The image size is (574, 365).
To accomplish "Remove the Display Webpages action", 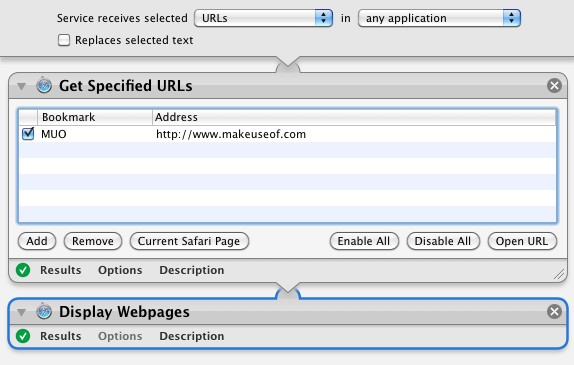I will coord(554,312).
